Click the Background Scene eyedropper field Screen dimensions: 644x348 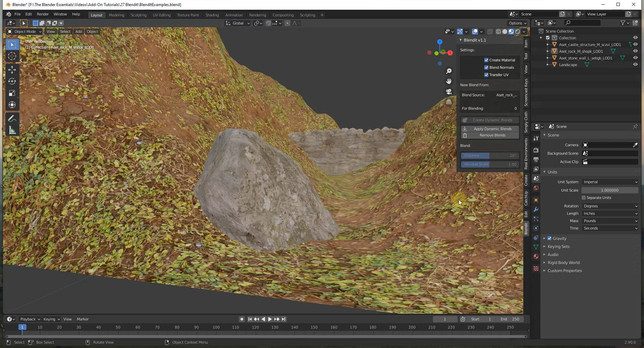coord(610,153)
